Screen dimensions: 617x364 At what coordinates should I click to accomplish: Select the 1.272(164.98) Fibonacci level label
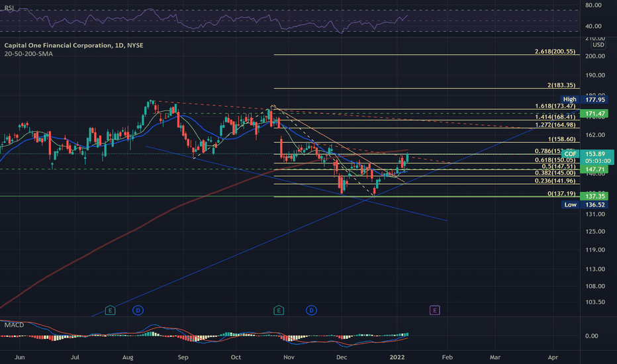tap(555, 124)
